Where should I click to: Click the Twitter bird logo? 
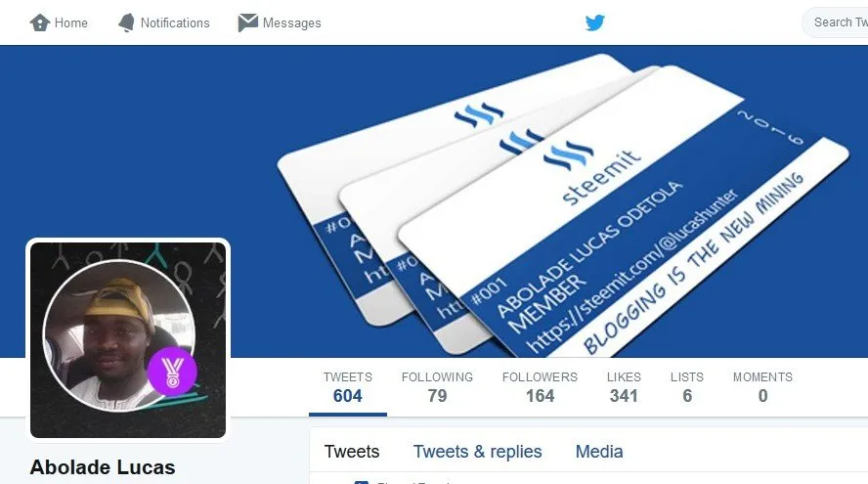pos(595,22)
